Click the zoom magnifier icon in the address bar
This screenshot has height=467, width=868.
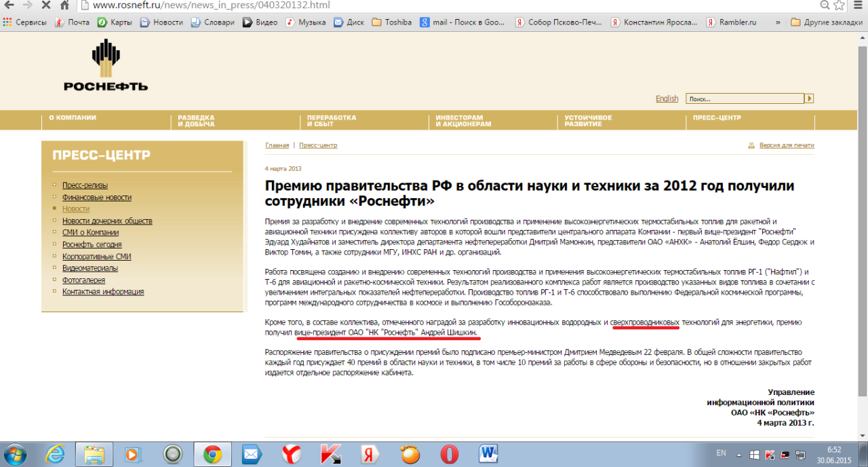825,5
